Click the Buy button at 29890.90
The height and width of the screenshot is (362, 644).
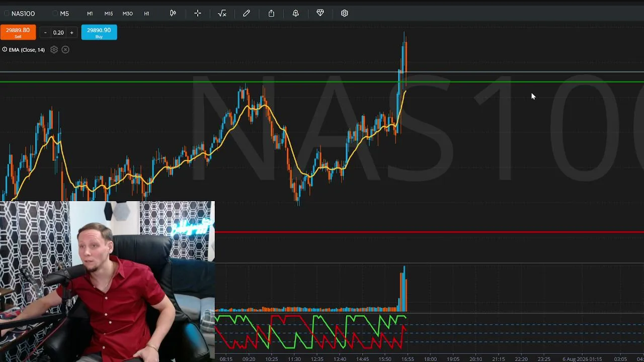[99, 32]
